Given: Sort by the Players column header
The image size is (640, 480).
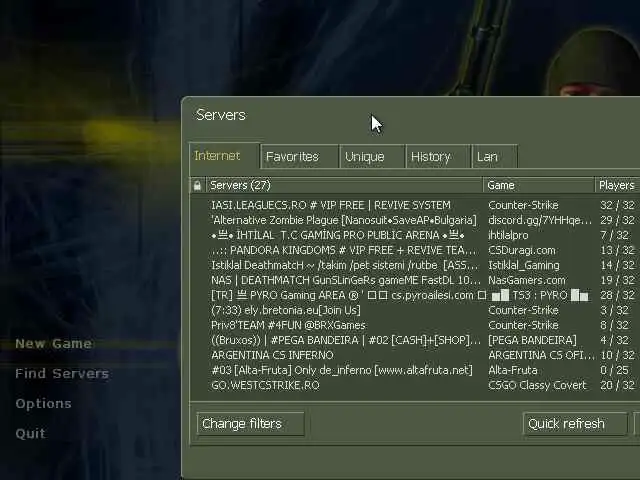Looking at the screenshot, I should tap(617, 186).
